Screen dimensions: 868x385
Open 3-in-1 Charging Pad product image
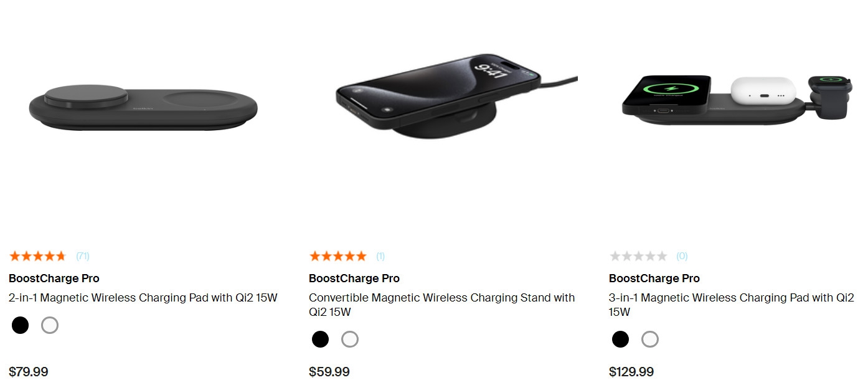tap(738, 100)
